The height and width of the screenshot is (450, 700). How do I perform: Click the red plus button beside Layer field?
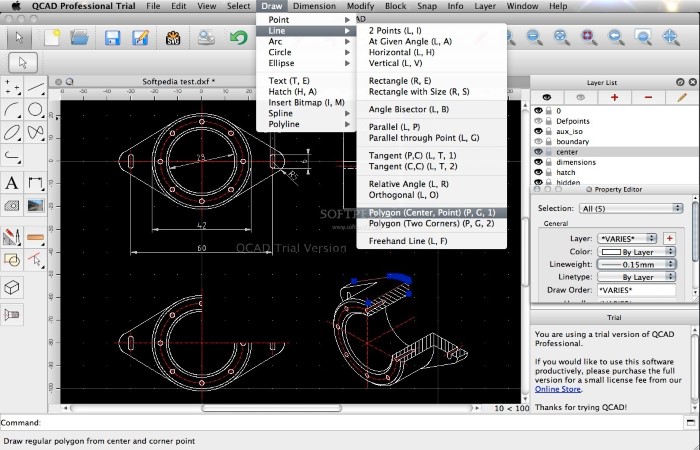tap(669, 238)
